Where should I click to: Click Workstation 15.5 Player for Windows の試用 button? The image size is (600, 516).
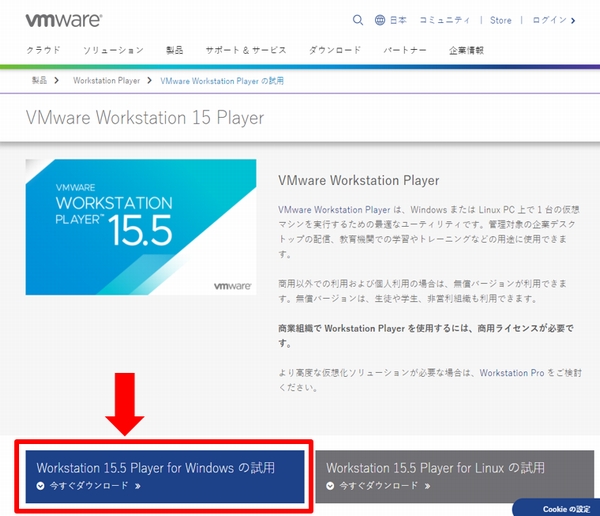165,476
